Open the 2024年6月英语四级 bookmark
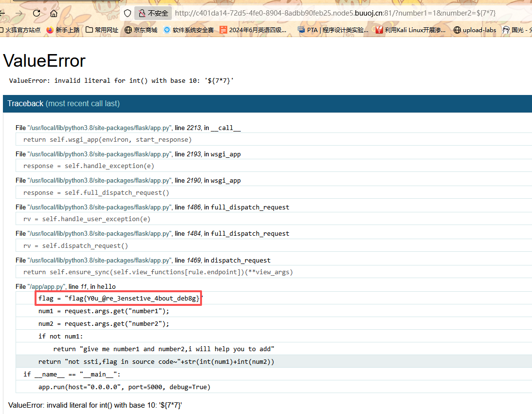Screen dimensions: 532x414 click(253, 30)
